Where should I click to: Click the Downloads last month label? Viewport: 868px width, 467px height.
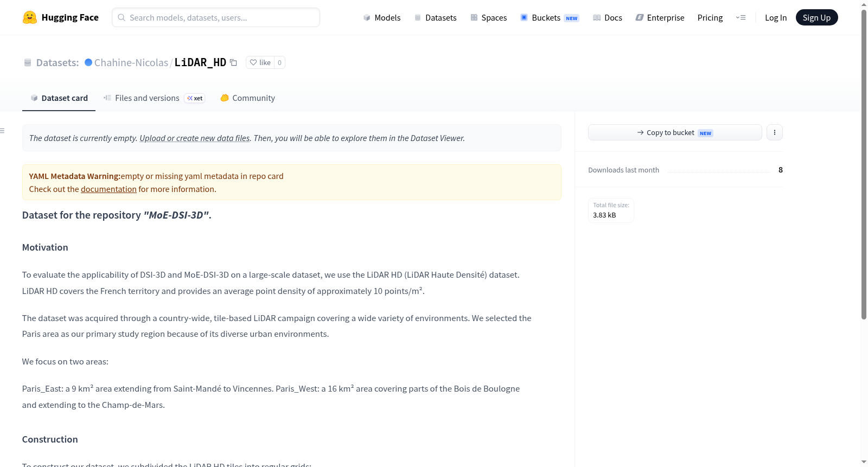click(x=624, y=170)
